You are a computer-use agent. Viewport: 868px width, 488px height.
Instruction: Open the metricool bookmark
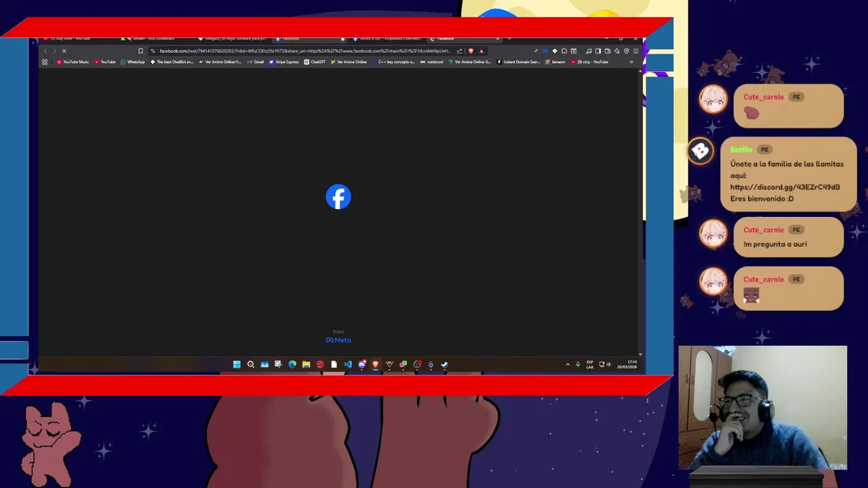click(x=431, y=62)
